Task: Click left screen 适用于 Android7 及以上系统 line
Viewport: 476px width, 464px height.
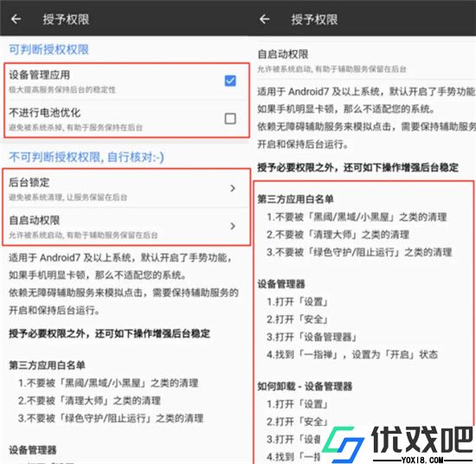Action: (120, 257)
